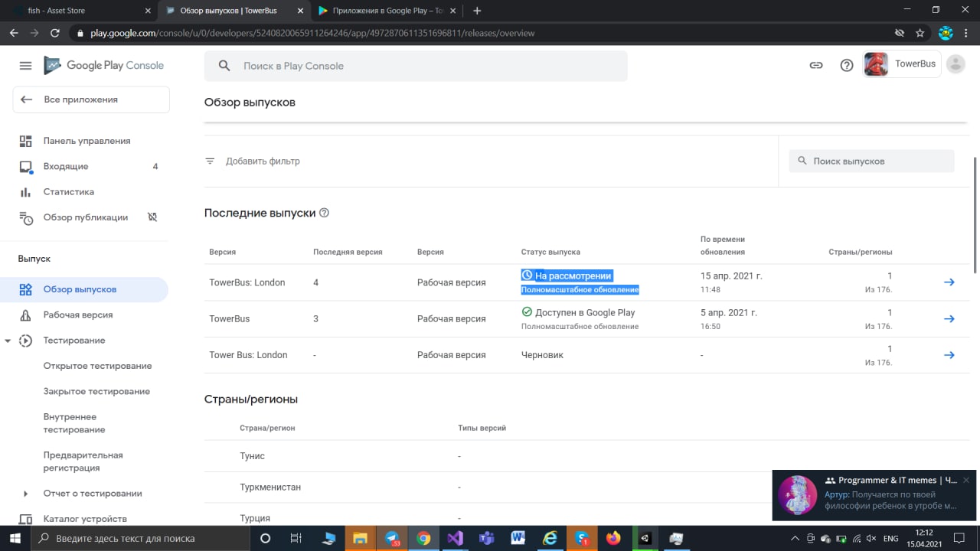
Task: Click the copy link icon in header
Action: click(x=816, y=66)
